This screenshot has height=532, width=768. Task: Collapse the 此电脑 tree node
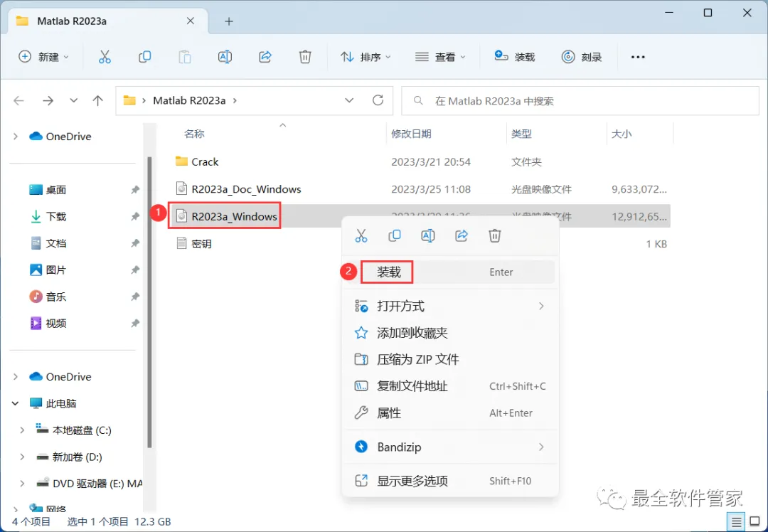tap(16, 404)
